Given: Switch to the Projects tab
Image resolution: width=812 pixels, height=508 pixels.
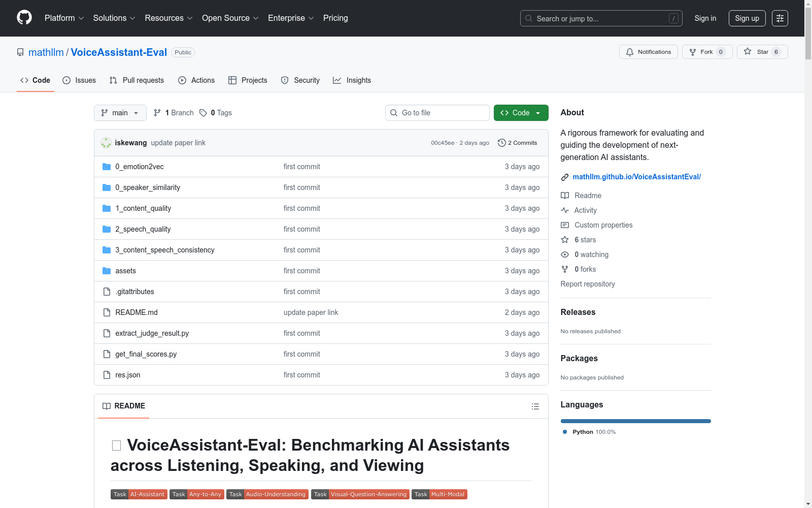Looking at the screenshot, I should click(248, 80).
